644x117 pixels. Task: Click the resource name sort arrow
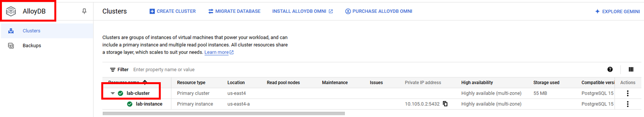click(x=145, y=82)
